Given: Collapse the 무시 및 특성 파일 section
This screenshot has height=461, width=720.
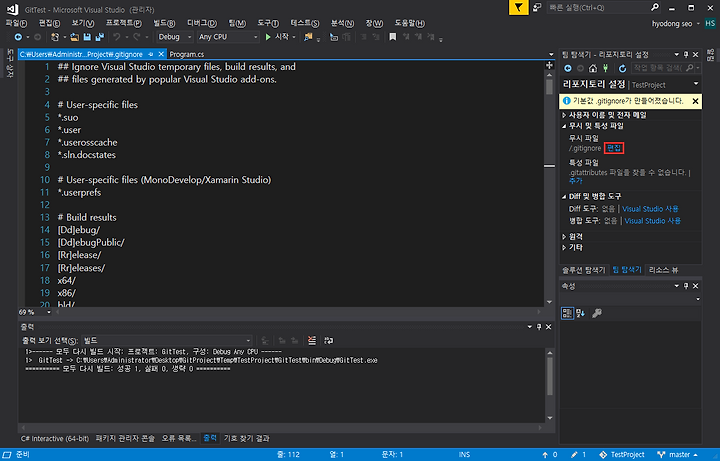Looking at the screenshot, I should tap(564, 126).
